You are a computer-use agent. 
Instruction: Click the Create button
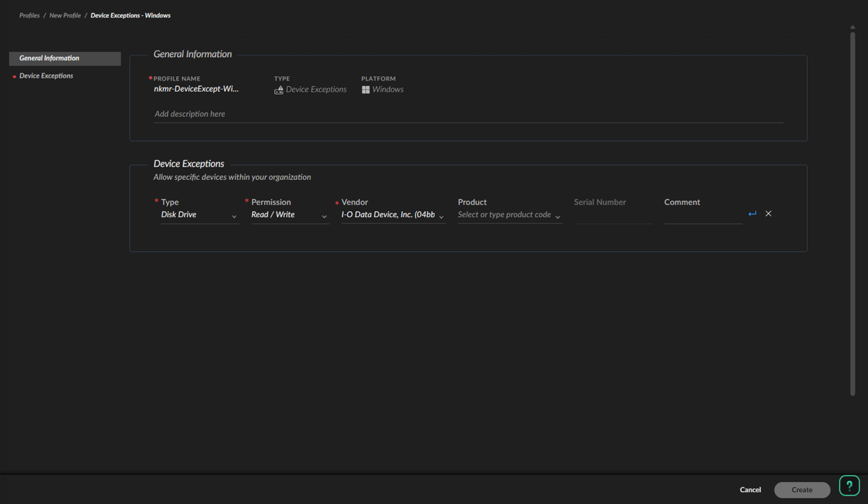point(801,490)
